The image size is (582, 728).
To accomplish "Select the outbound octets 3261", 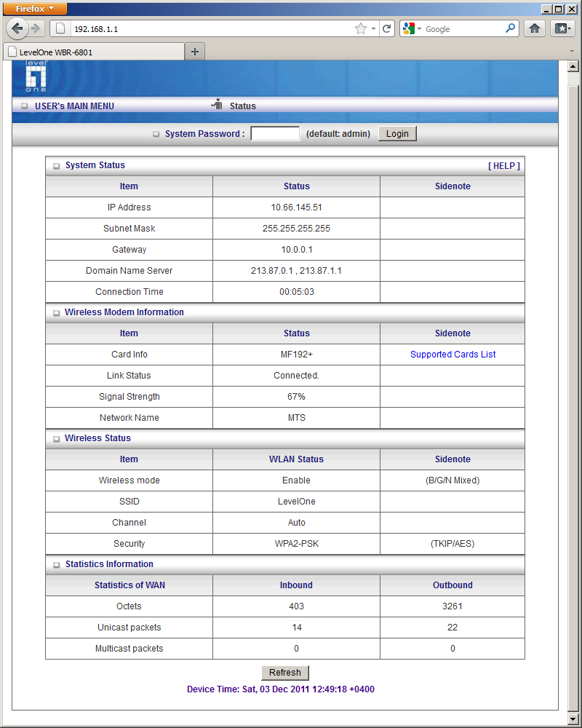I will [453, 606].
